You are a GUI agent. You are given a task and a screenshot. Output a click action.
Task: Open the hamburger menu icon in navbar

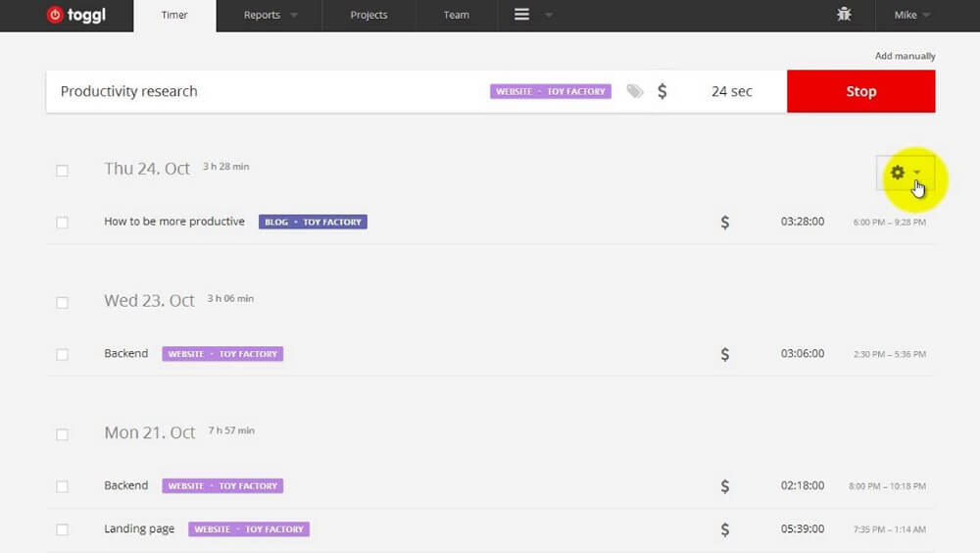tap(522, 15)
